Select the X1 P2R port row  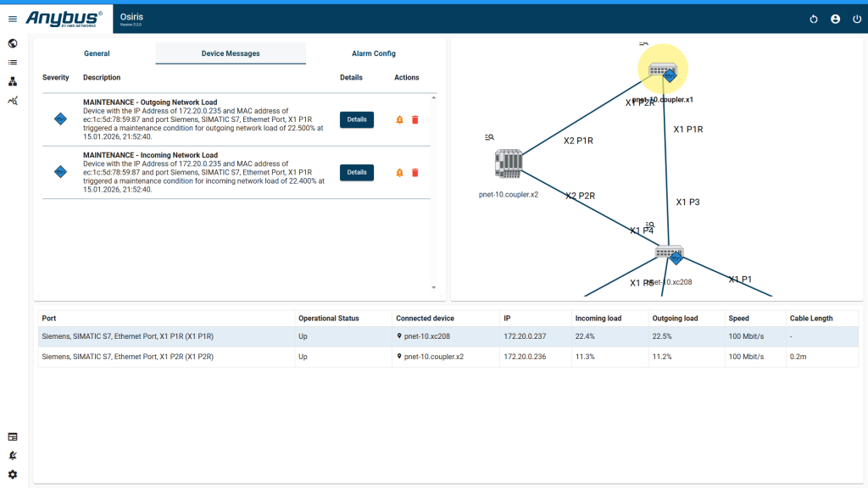[448, 357]
